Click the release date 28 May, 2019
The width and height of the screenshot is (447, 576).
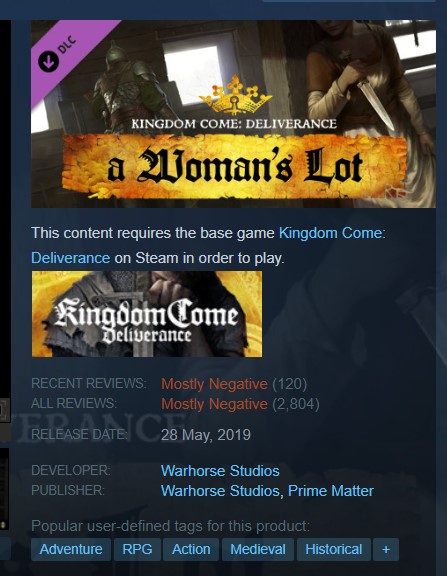(x=206, y=435)
